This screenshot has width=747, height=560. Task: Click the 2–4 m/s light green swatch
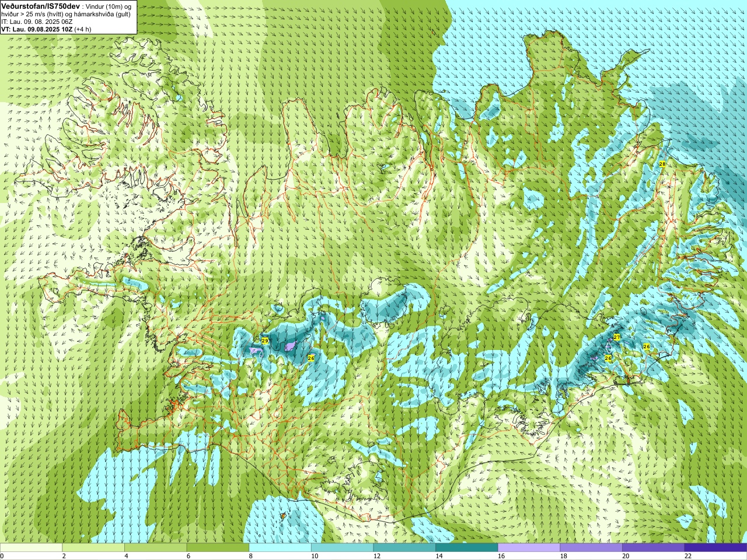(93, 547)
